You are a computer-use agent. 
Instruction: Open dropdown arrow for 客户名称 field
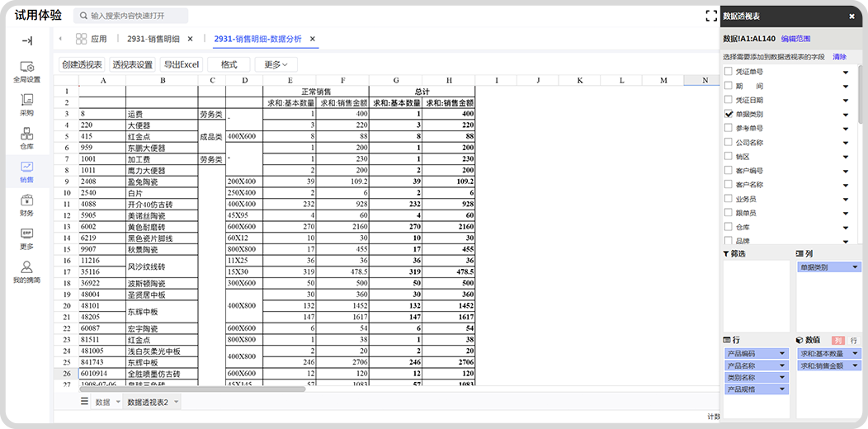point(845,185)
